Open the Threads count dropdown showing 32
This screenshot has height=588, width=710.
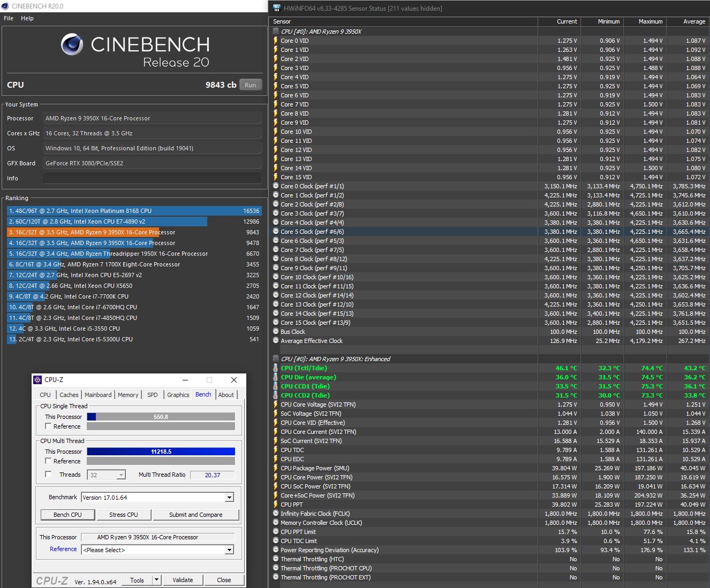[107, 475]
